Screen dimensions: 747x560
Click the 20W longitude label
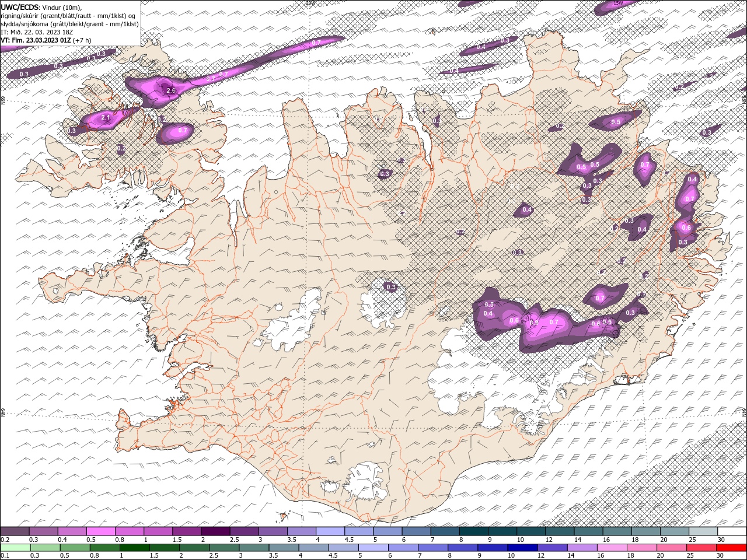point(310,3)
